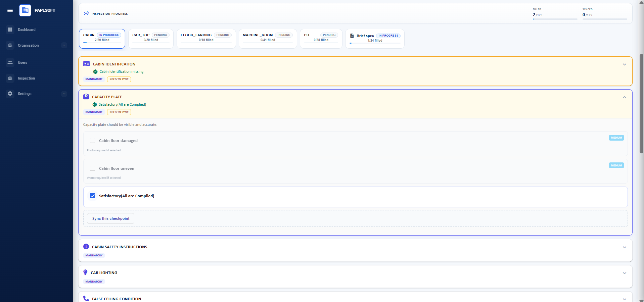Collapse the Capacity Plate section chevron
This screenshot has height=302, width=644.
[x=625, y=97]
